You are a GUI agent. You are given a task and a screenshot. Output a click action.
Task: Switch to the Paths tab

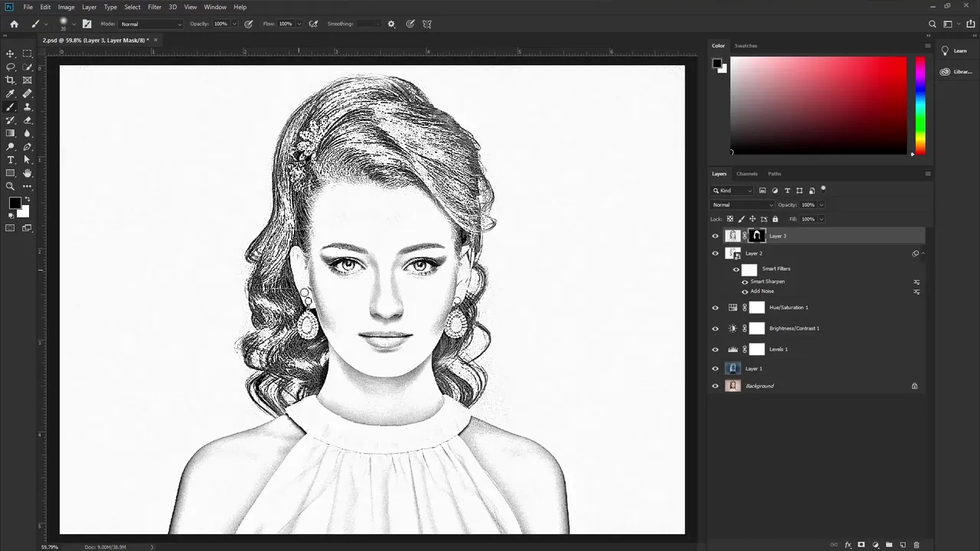(x=775, y=174)
